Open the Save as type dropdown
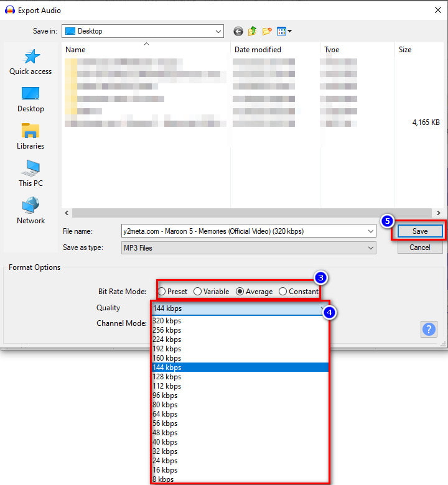This screenshot has height=485, width=448. click(x=371, y=248)
